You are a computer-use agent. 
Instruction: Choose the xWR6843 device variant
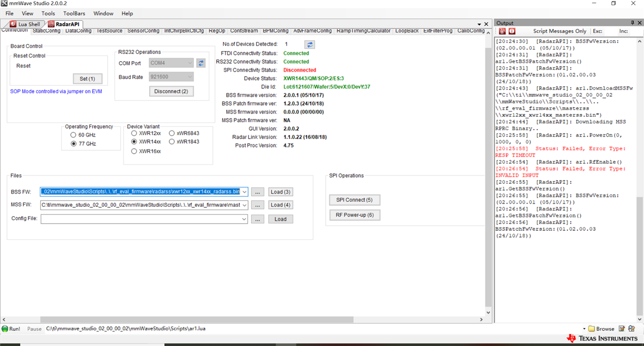click(184, 133)
